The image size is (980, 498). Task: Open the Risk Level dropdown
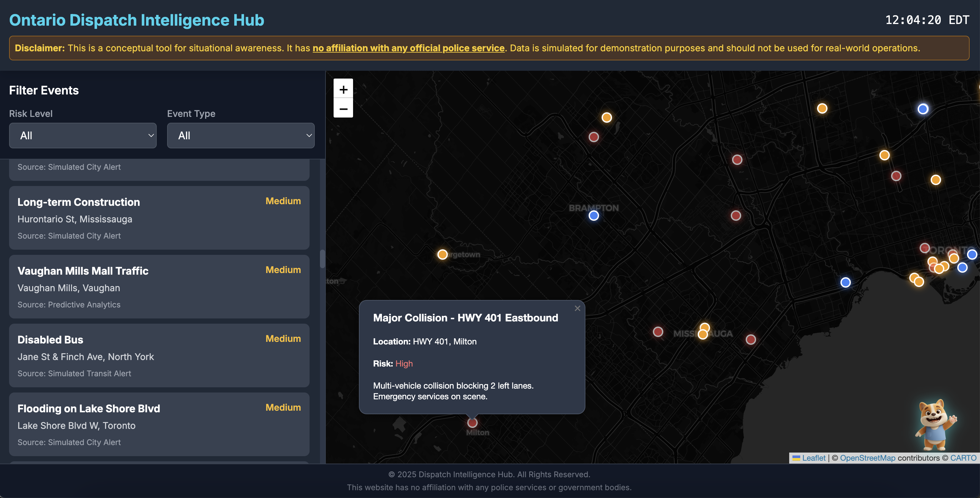coord(82,136)
